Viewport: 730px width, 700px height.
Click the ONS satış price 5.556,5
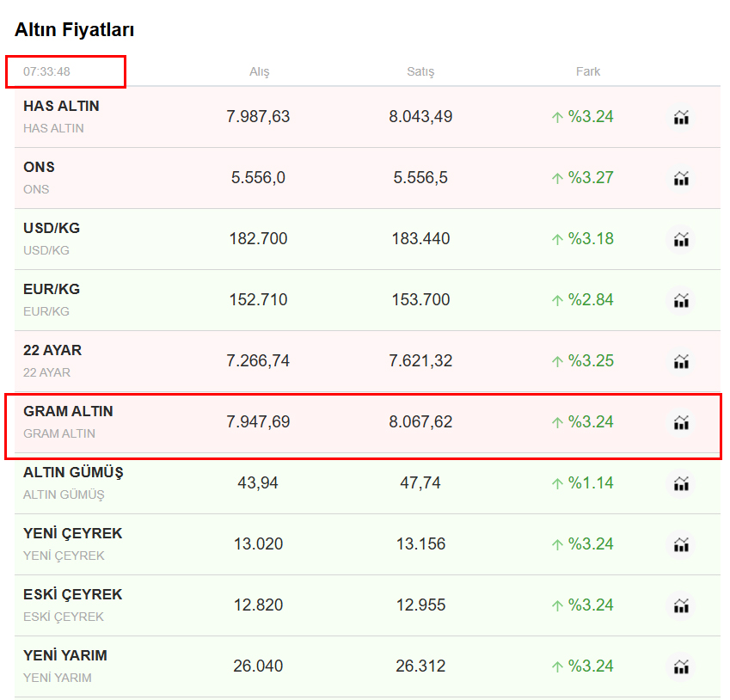pos(420,178)
